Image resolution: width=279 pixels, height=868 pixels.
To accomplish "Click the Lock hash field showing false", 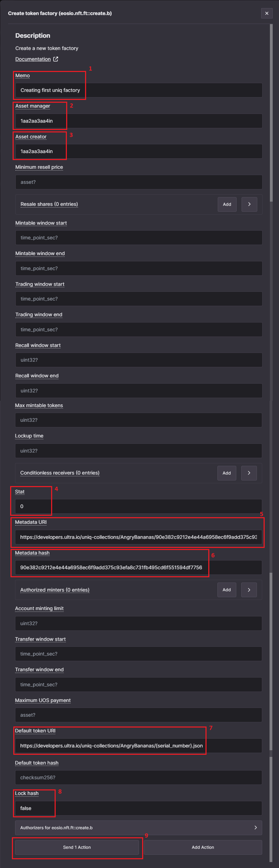I will [138, 808].
